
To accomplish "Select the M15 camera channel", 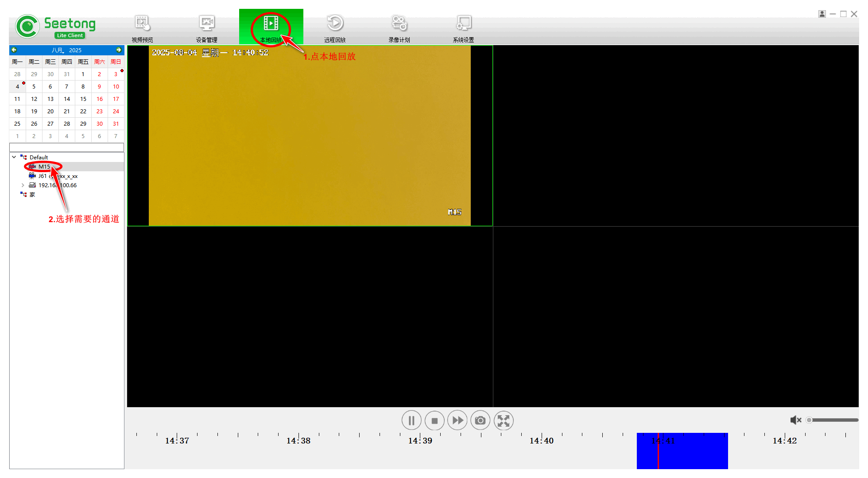I will pyautogui.click(x=44, y=167).
